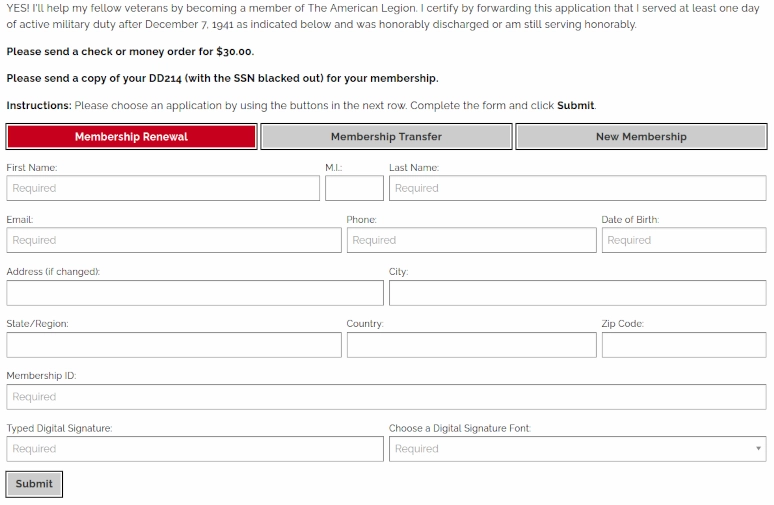Switch to Membership Transfer application
Image resolution: width=774 pixels, height=505 pixels.
386,137
